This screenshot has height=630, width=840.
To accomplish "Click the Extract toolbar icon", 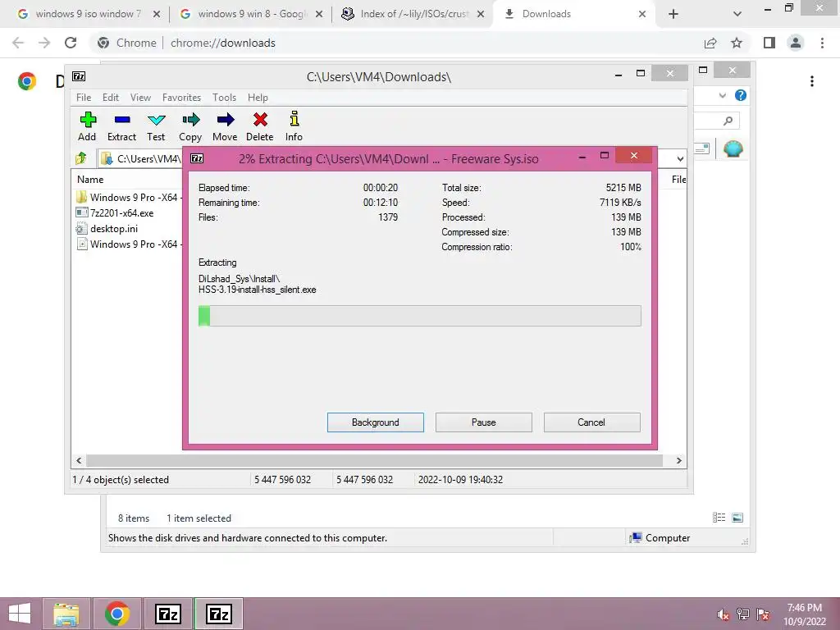I will click(121, 126).
